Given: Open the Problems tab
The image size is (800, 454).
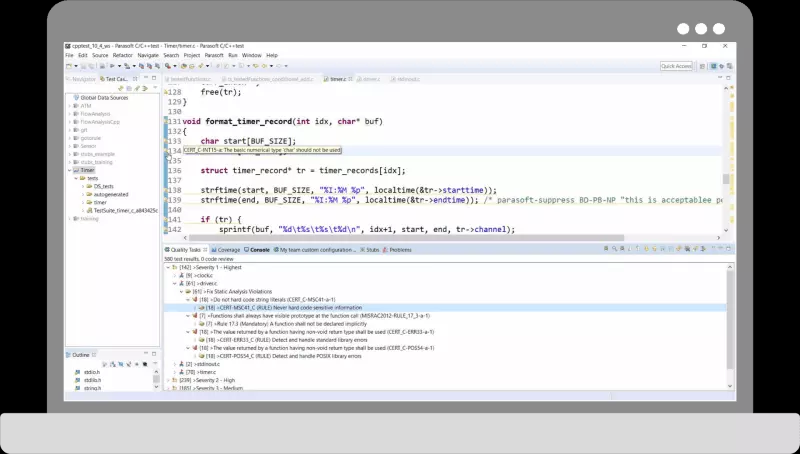Looking at the screenshot, I should tap(397, 250).
